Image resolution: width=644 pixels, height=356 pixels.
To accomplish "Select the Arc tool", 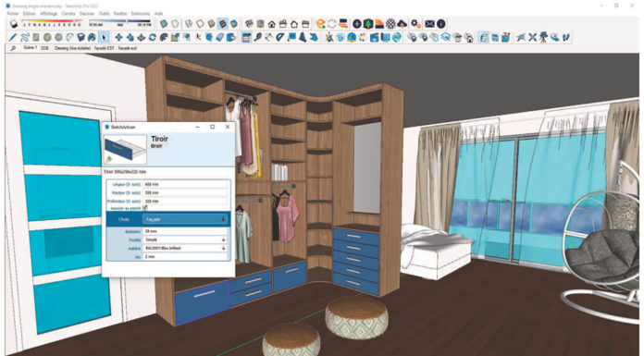I will (69, 37).
